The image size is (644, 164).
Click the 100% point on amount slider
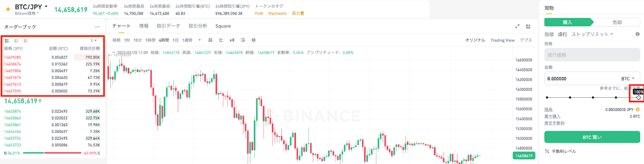(x=638, y=98)
